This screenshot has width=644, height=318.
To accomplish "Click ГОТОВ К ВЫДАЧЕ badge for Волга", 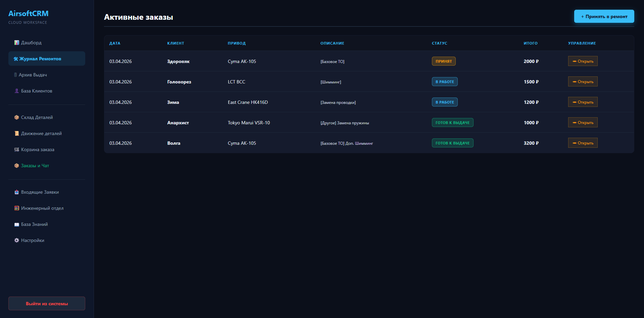I will click(452, 143).
